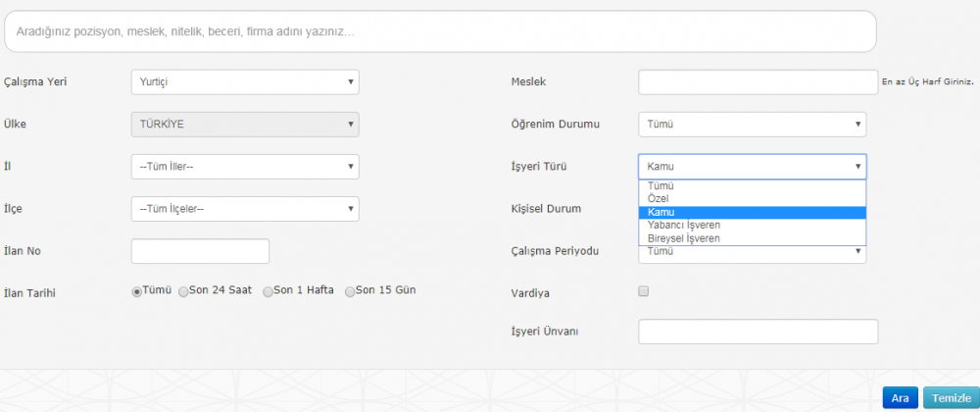Screen dimensions: 980x412
Task: Expand the İl province dropdown
Action: [x=245, y=167]
